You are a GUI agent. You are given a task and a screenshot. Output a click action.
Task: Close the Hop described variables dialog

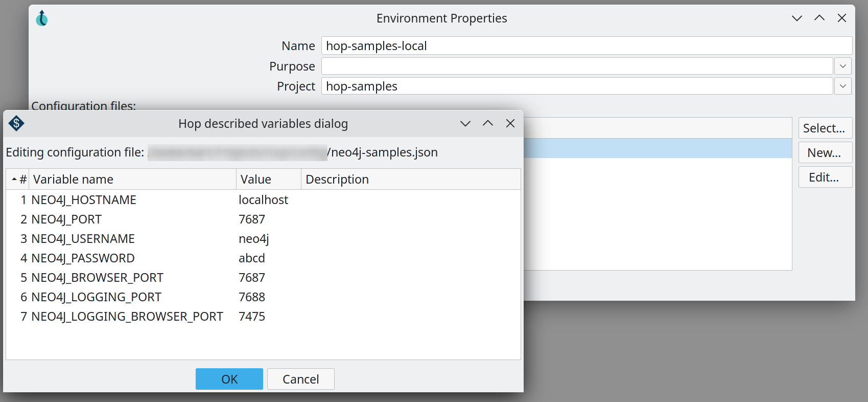pos(510,123)
